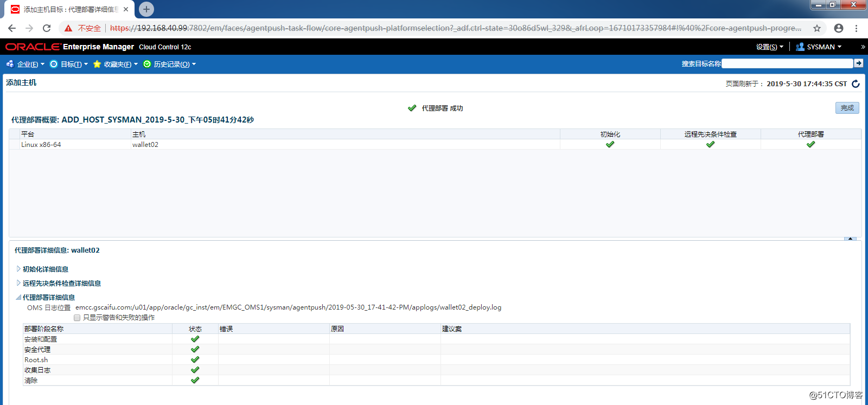Open the Chrome three-dot menu
868x405 pixels.
(856, 28)
